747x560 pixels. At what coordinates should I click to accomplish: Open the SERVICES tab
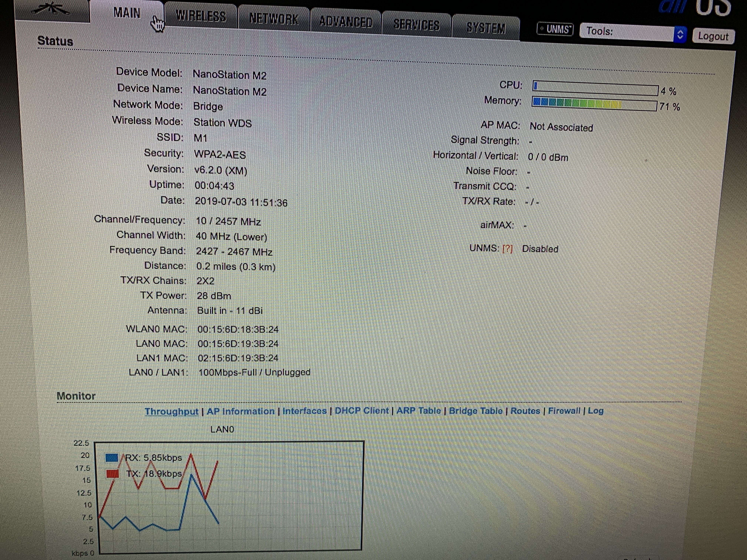(416, 25)
